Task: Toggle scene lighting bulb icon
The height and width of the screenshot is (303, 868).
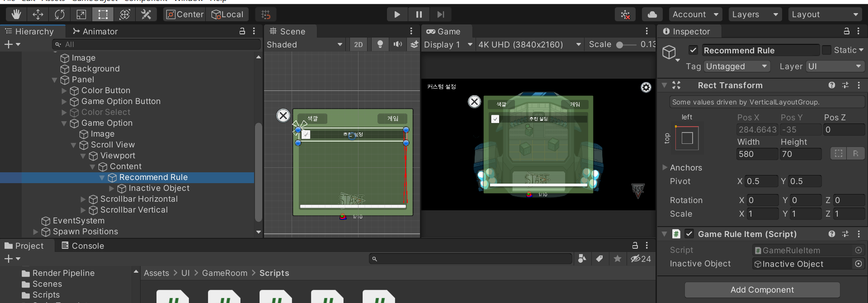Action: pyautogui.click(x=380, y=44)
